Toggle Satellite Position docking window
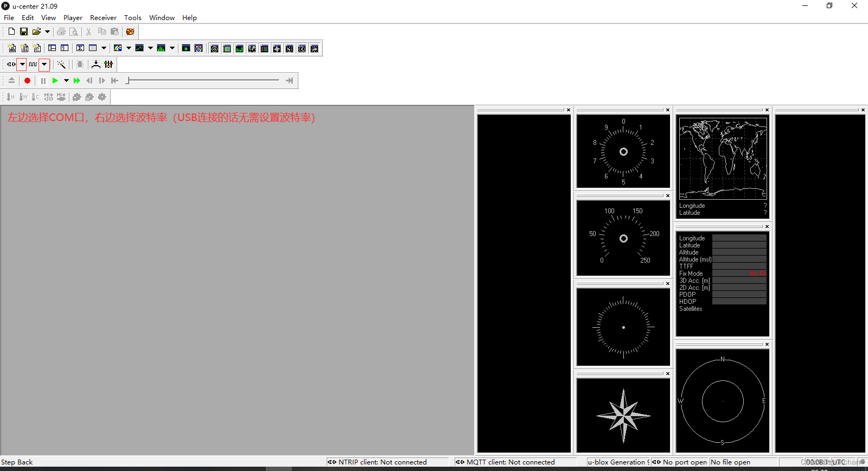The height and width of the screenshot is (471, 868). (x=215, y=49)
